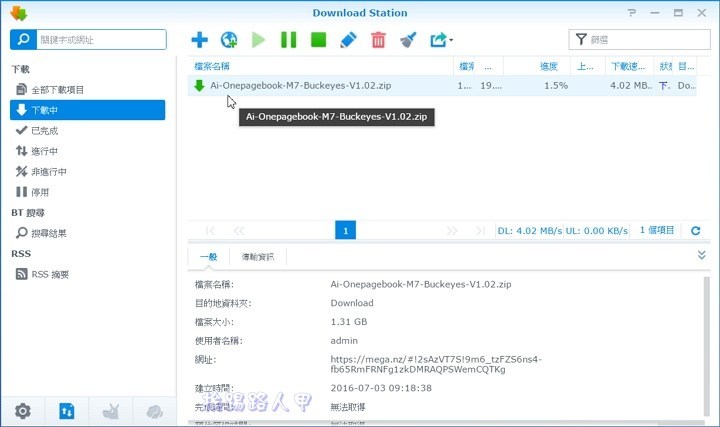The width and height of the screenshot is (720, 427).
Task: Go to next page double arrow
Action: coord(452,230)
